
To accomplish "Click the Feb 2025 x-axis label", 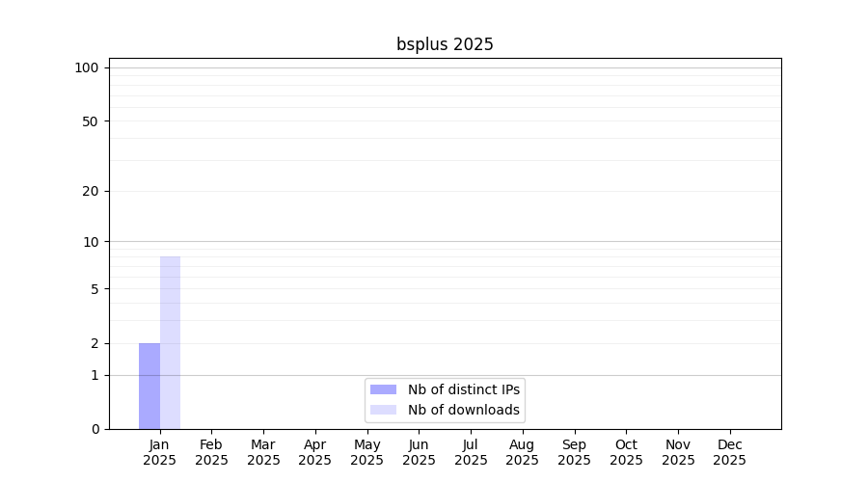I will click(211, 452).
